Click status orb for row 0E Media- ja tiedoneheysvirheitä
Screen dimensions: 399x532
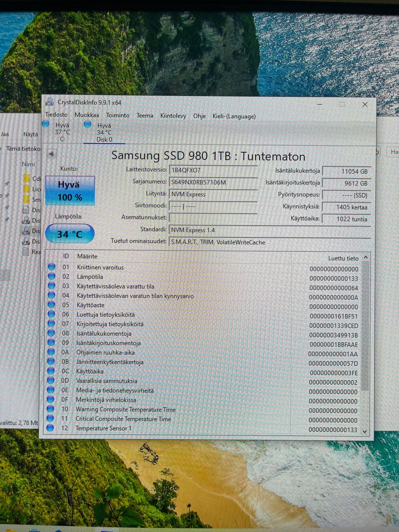[x=51, y=390]
